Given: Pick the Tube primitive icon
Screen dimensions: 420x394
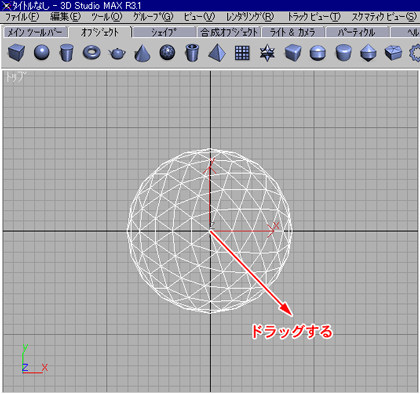Looking at the screenshot, I should (x=192, y=53).
